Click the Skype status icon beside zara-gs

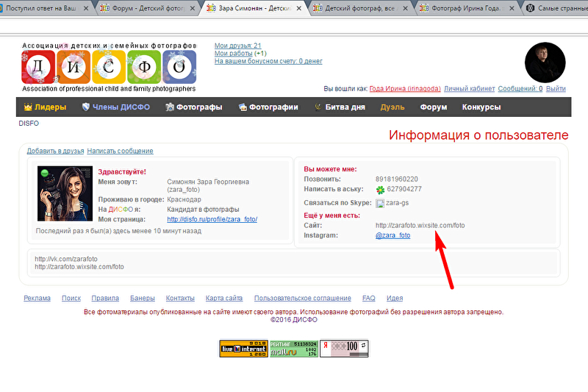[380, 203]
